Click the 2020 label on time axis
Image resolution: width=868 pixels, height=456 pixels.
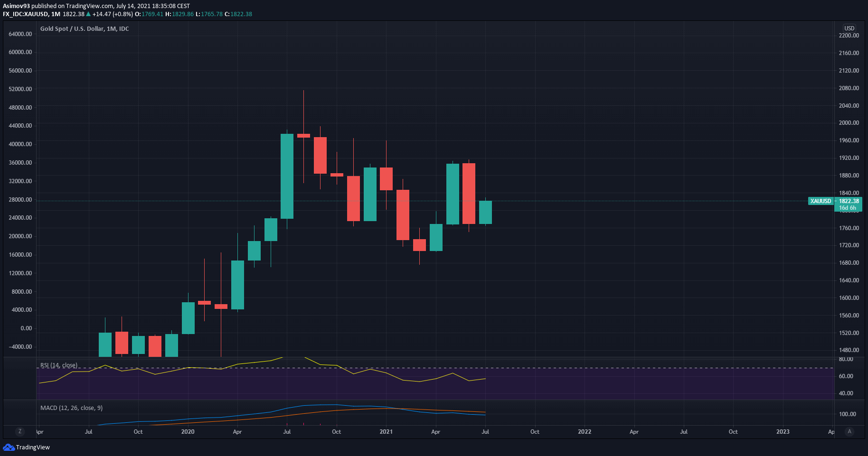click(x=188, y=432)
